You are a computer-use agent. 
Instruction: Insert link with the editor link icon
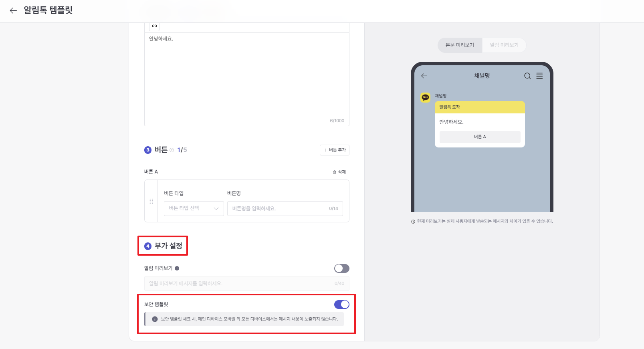pos(154,26)
